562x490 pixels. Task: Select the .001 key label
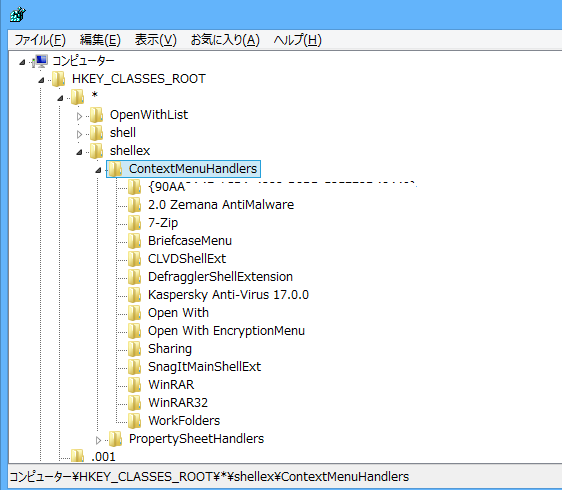tap(103, 457)
